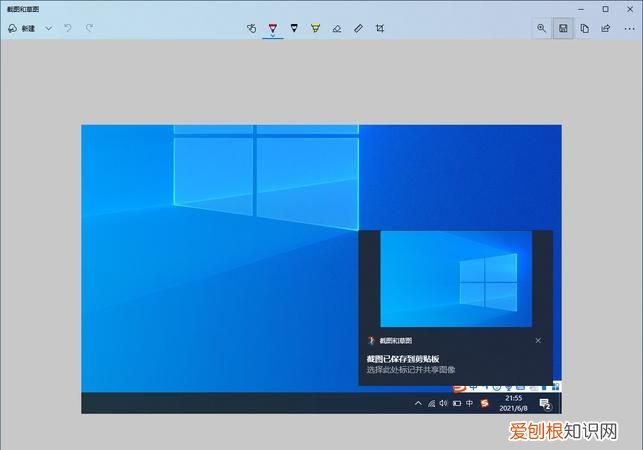The width and height of the screenshot is (643, 450).
Task: Expand the dropdown arrow next to 新建
Action: [48, 28]
